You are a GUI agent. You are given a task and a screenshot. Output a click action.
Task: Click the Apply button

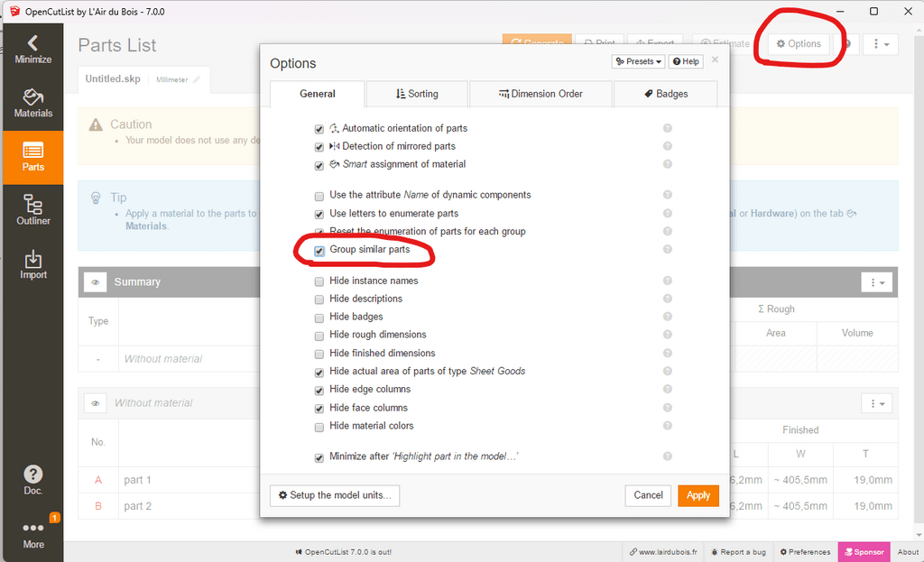pos(698,495)
